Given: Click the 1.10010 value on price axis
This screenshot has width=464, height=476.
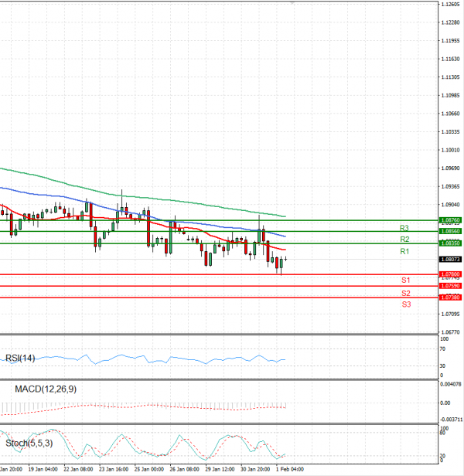Looking at the screenshot, I should pos(450,150).
